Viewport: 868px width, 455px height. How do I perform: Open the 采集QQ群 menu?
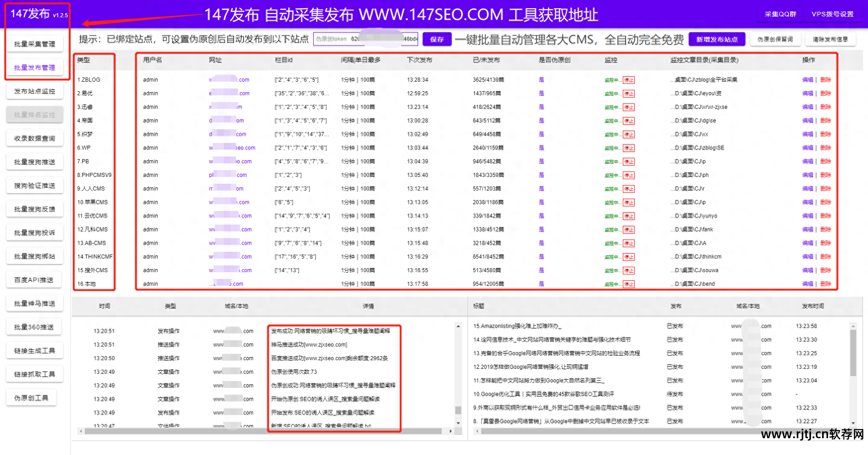780,14
